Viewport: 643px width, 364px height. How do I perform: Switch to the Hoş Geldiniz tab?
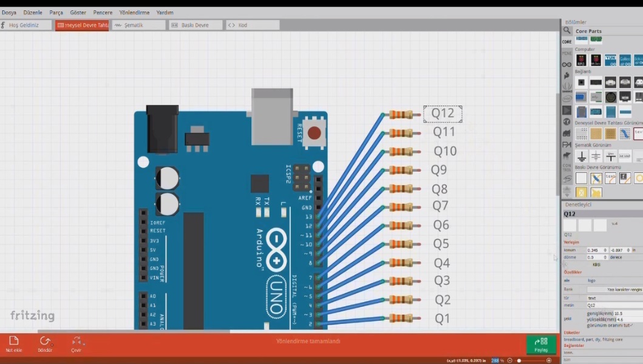(26, 25)
